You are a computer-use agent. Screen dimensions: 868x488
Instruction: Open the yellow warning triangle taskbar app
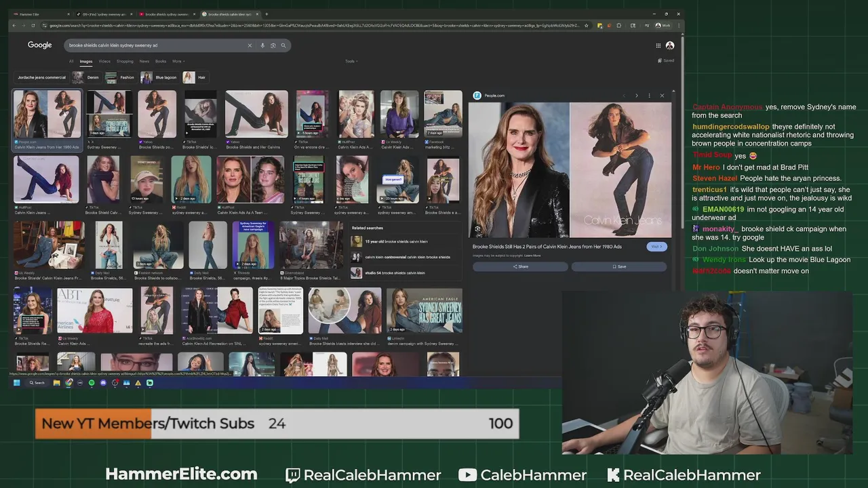(138, 383)
